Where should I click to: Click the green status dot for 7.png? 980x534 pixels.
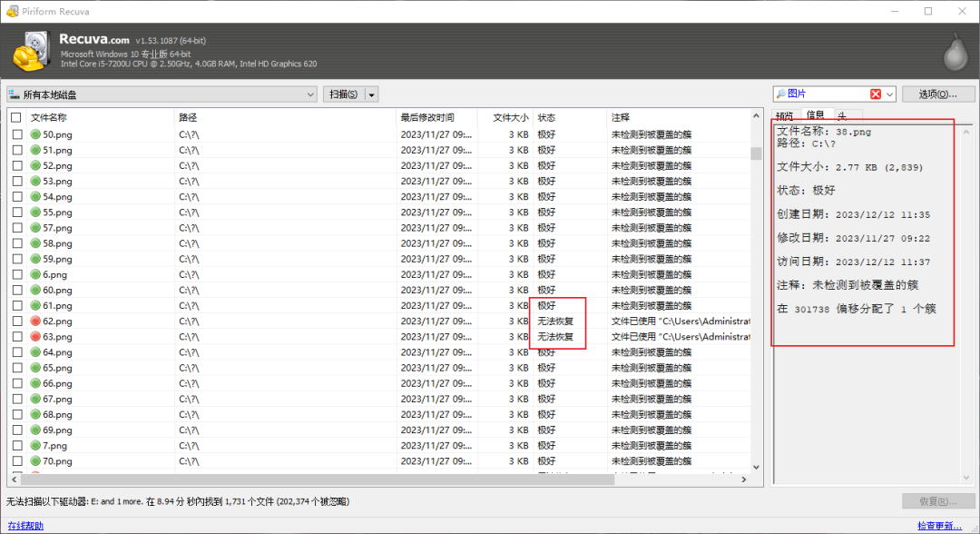35,445
